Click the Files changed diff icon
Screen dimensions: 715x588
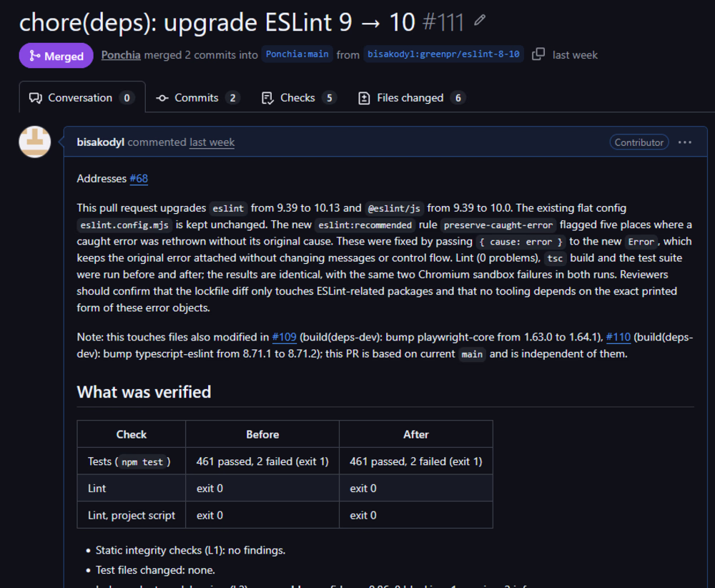coord(364,98)
